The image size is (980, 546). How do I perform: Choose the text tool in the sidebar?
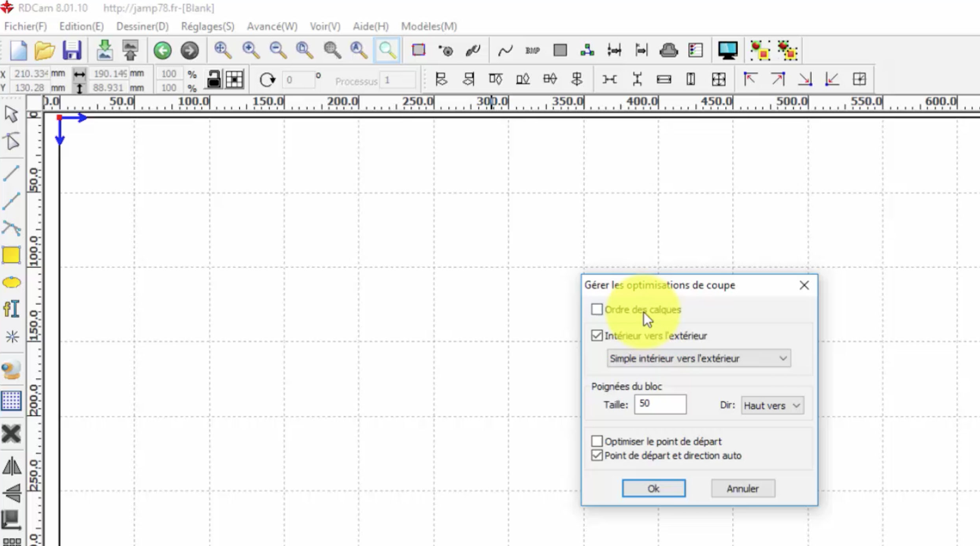pos(11,309)
